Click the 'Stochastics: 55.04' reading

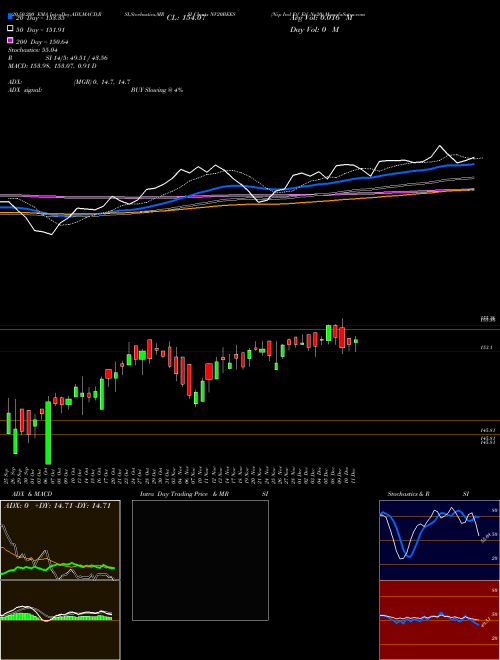coord(33,50)
